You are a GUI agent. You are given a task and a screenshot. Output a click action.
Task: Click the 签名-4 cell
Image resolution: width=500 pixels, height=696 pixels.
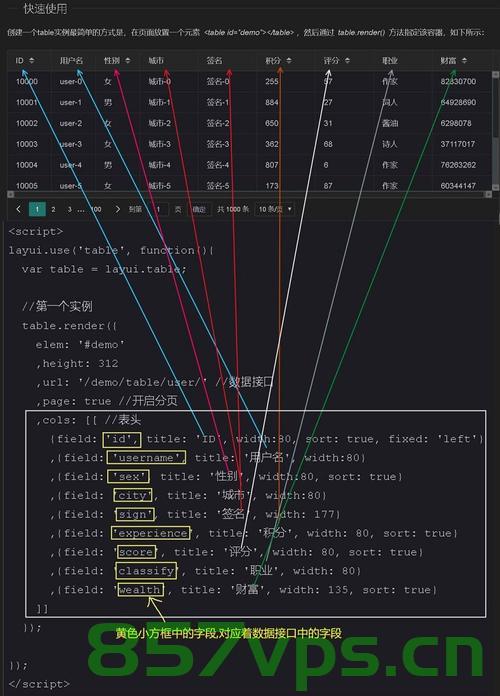218,165
